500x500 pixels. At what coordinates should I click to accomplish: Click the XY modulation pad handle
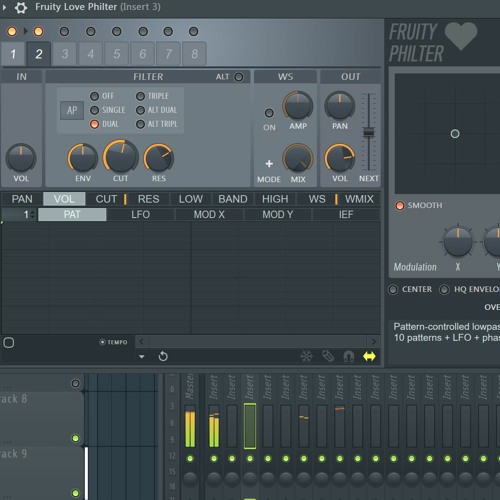tap(455, 134)
